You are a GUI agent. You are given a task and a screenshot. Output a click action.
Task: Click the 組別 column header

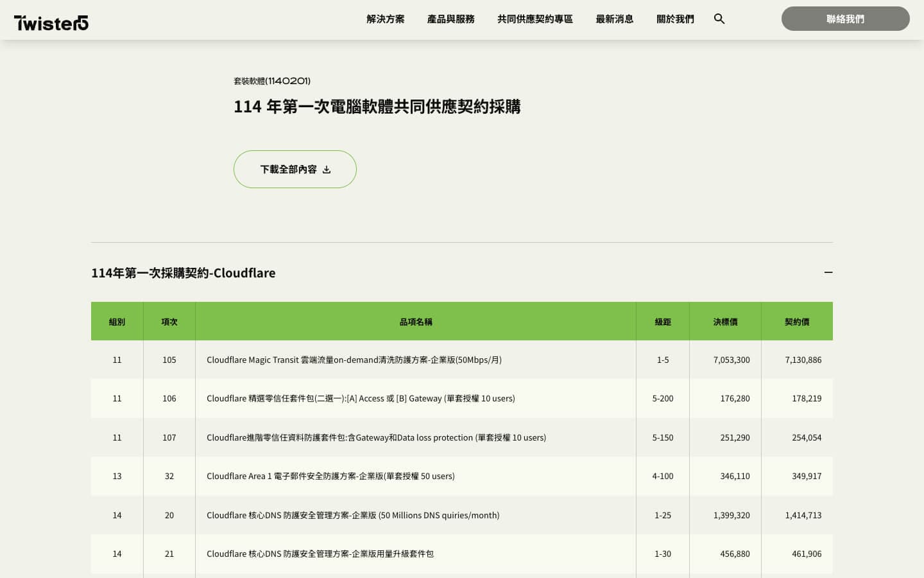pos(117,321)
